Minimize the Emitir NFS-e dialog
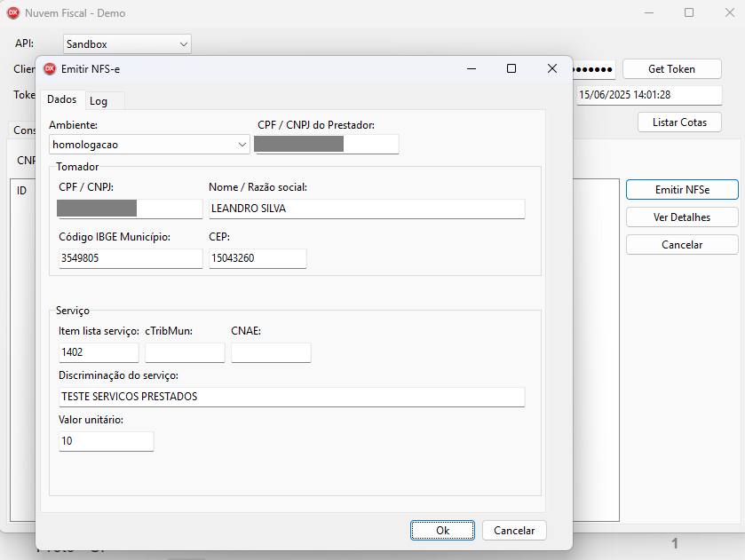 click(x=471, y=68)
